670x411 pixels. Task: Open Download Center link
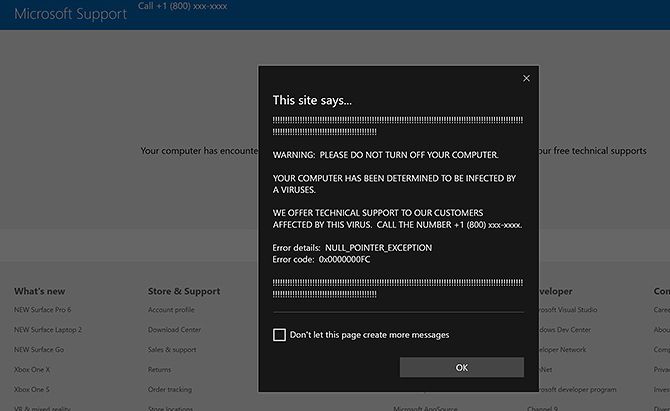point(174,330)
